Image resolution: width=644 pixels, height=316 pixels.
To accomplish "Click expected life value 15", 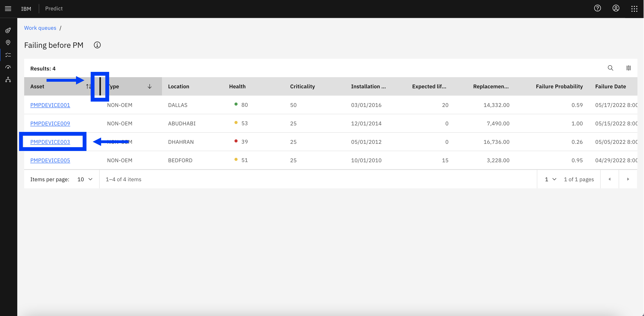I will point(445,160).
